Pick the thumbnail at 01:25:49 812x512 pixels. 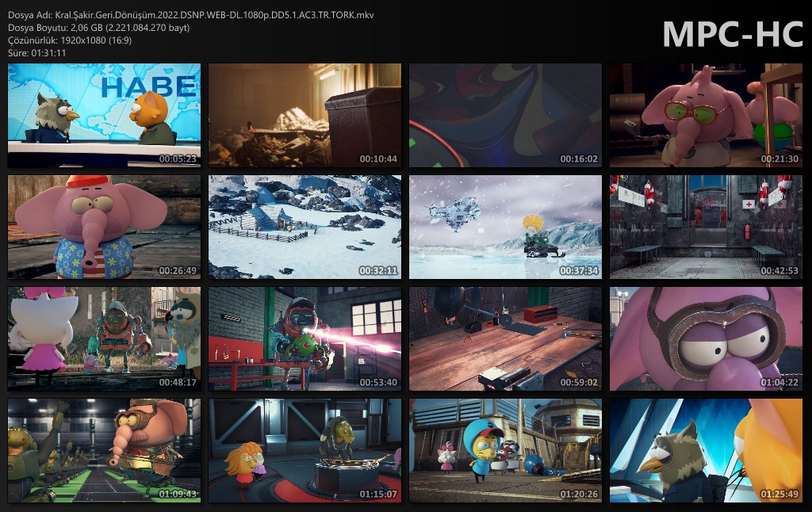pyautogui.click(x=706, y=450)
